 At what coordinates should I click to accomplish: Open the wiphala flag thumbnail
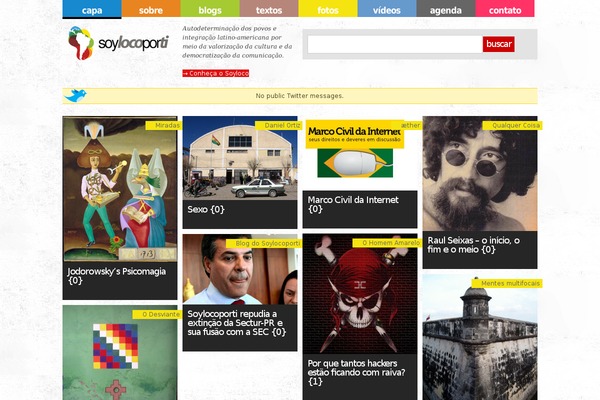120,353
